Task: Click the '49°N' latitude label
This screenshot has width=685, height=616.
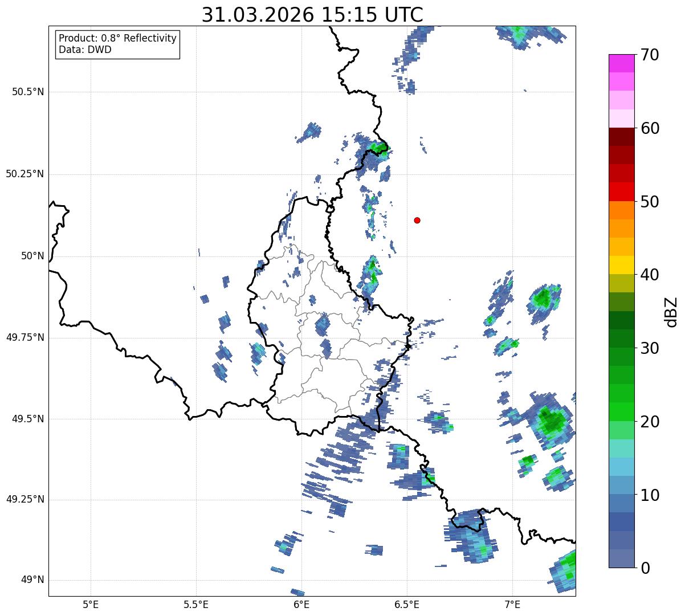Action: tap(32, 580)
